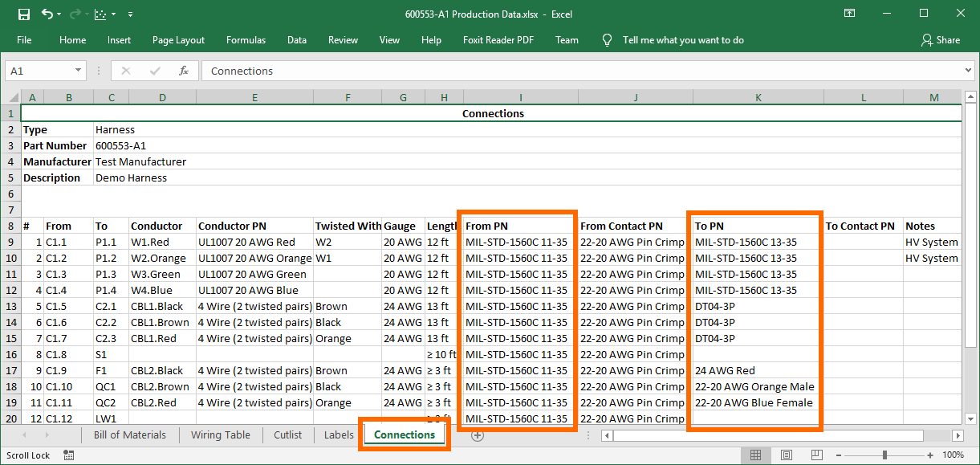Click the Tell me lightbulb icon
The height and width of the screenshot is (465, 980).
[608, 40]
